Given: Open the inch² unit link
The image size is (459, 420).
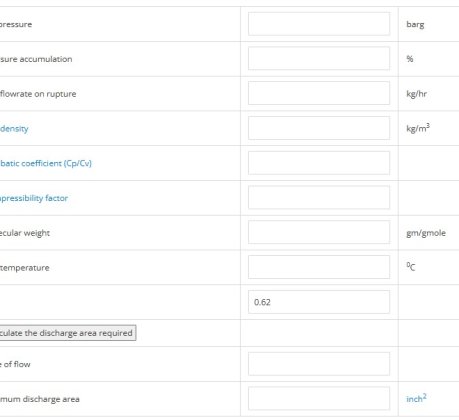Looking at the screenshot, I should [416, 398].
